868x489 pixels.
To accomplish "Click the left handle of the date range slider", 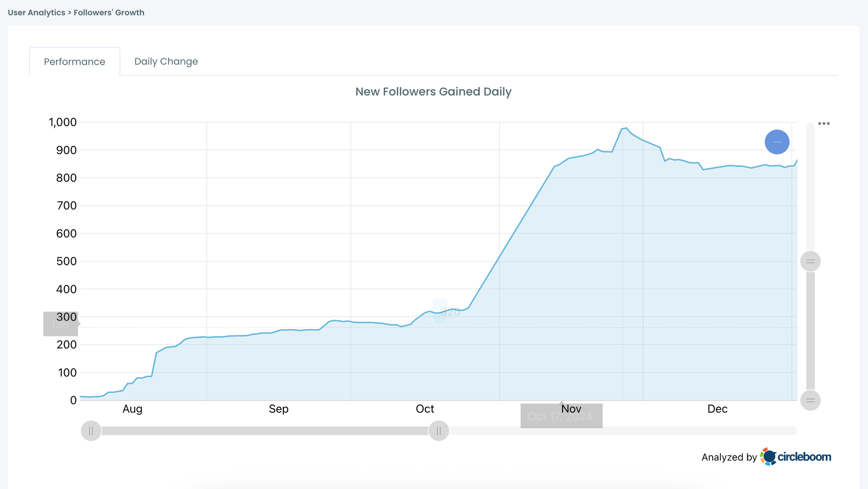I will point(91,431).
